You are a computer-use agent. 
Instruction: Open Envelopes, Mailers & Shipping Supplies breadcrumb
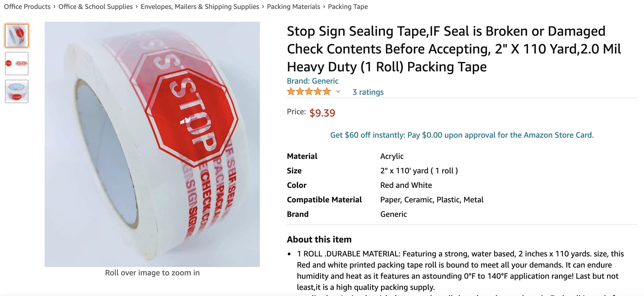point(200,6)
